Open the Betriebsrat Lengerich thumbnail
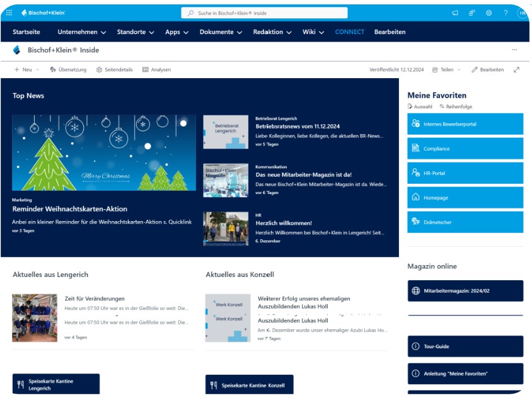This screenshot has height=398, width=532. coord(226,132)
